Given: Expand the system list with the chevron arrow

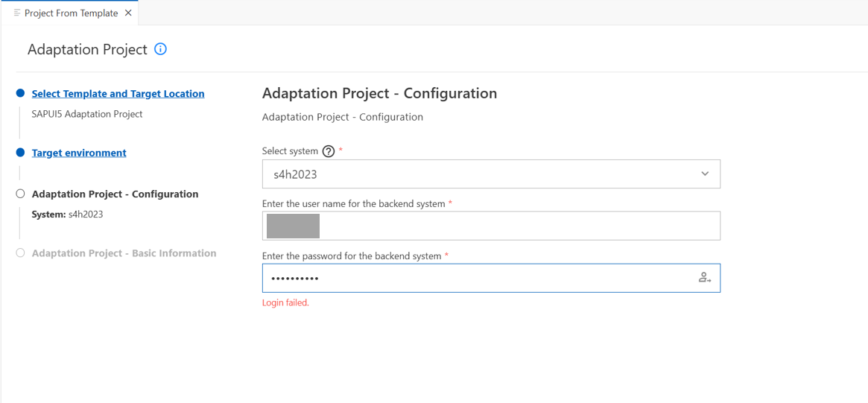Looking at the screenshot, I should coord(705,174).
